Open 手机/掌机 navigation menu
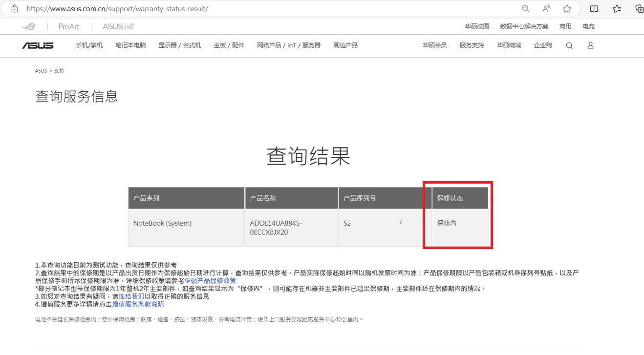Screen dimensions: 644x355 (x=89, y=45)
